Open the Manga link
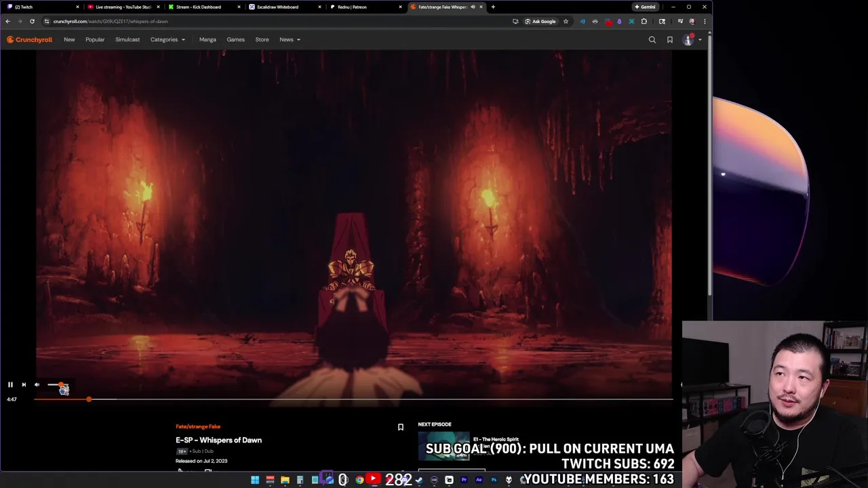The height and width of the screenshot is (488, 868). click(x=208, y=39)
